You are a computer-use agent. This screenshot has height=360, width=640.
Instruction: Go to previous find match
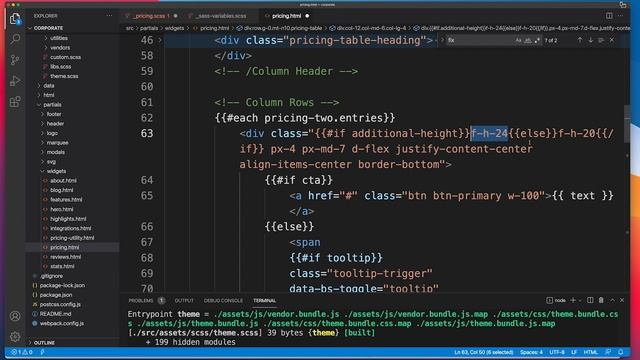coord(580,40)
